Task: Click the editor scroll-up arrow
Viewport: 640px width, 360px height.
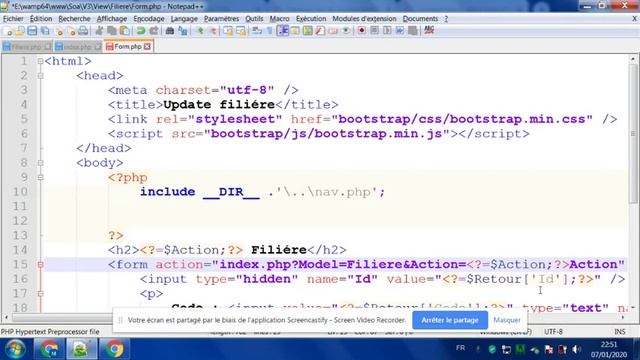Action: (633, 59)
